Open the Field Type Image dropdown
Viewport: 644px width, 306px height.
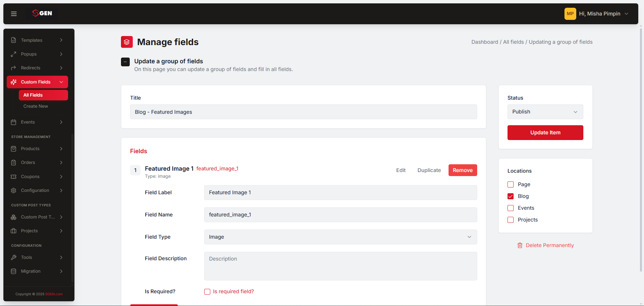(340, 237)
